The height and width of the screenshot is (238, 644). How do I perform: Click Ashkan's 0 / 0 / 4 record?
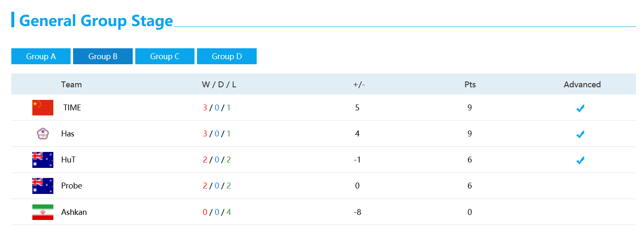[217, 212]
